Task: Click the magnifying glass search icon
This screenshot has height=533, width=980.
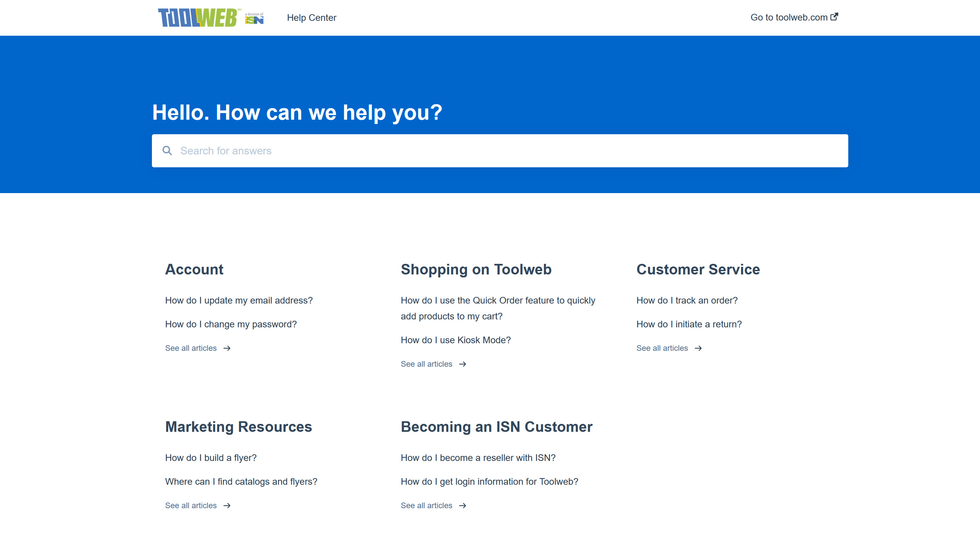Action: tap(167, 150)
